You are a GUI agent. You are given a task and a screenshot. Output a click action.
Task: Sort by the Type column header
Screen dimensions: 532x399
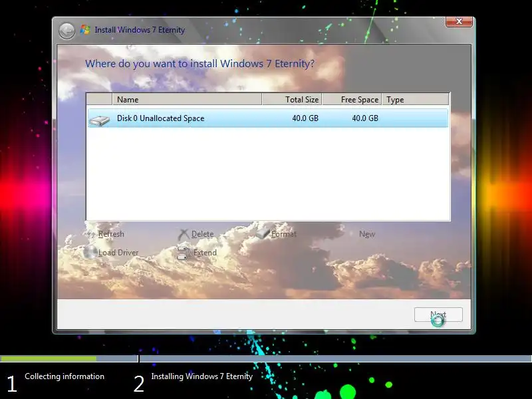(415, 99)
